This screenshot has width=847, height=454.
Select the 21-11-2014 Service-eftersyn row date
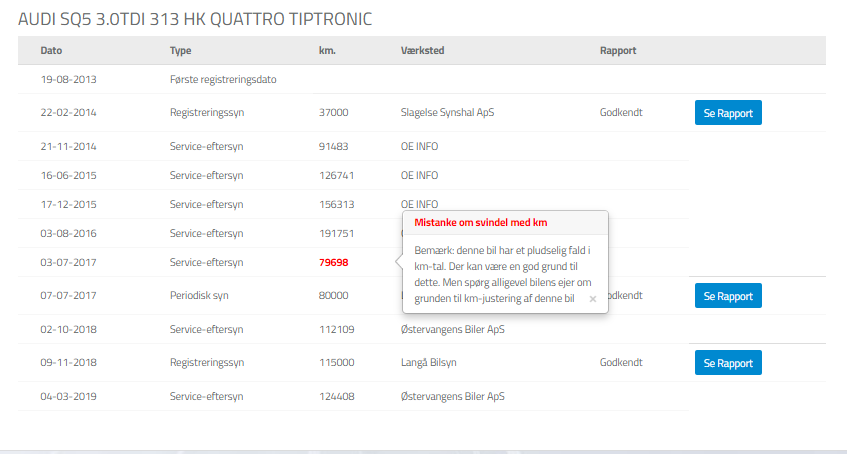click(68, 146)
